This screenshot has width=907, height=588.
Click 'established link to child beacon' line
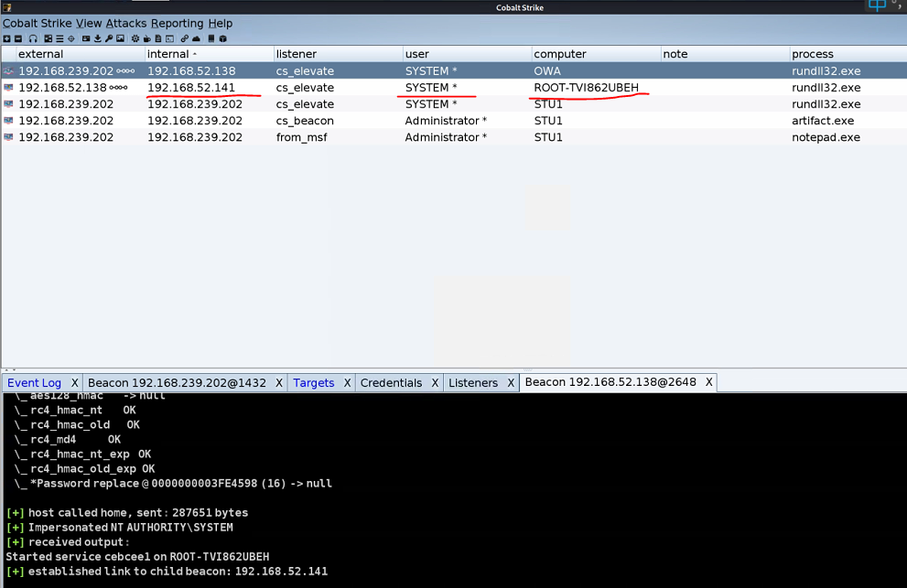(x=167, y=572)
